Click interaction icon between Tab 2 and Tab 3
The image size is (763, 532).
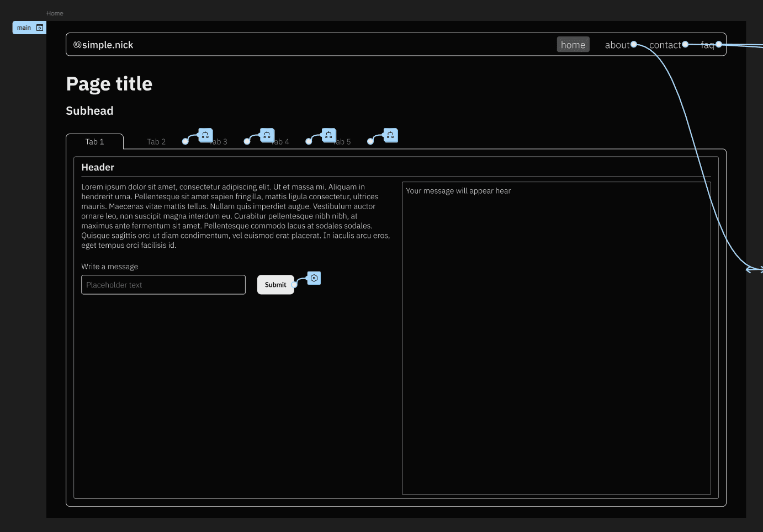tap(205, 135)
